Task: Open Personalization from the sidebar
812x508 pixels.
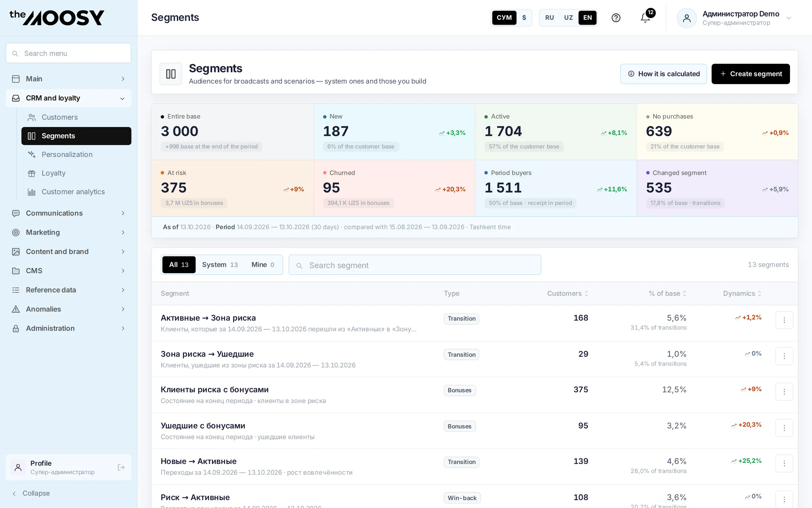Action: 76,154
